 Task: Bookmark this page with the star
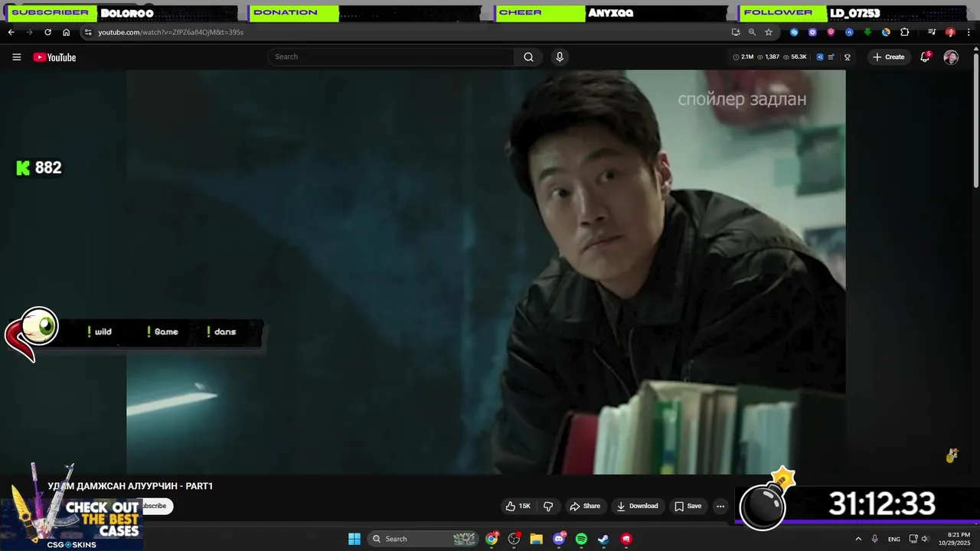pyautogui.click(x=769, y=32)
